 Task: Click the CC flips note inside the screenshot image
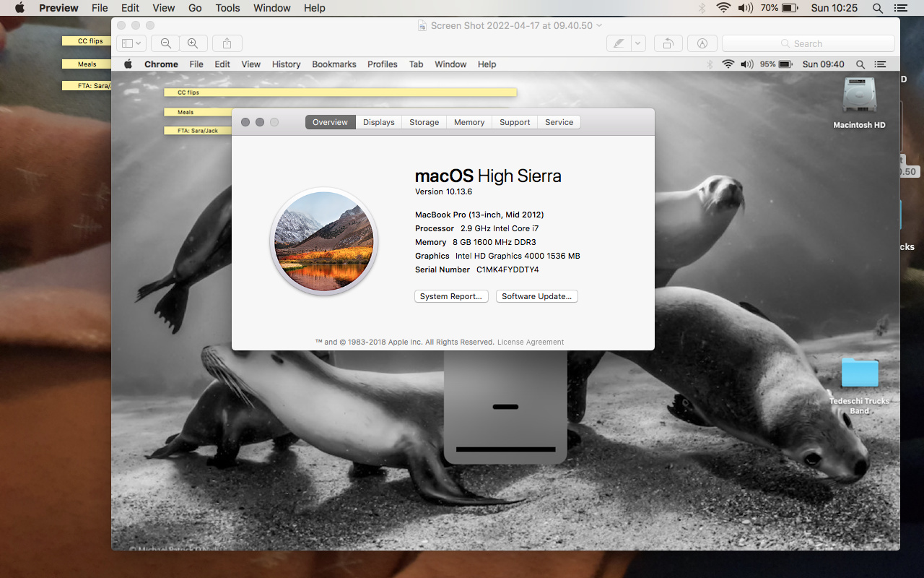(x=340, y=92)
